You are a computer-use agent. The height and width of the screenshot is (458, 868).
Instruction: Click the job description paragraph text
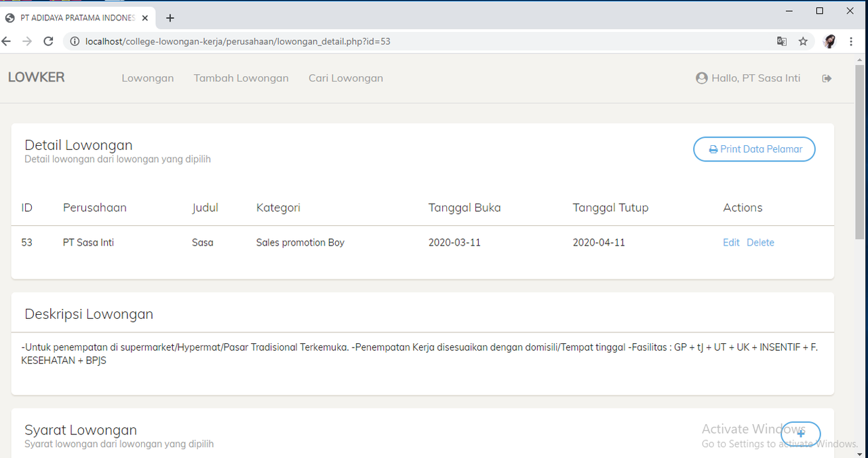click(x=420, y=354)
